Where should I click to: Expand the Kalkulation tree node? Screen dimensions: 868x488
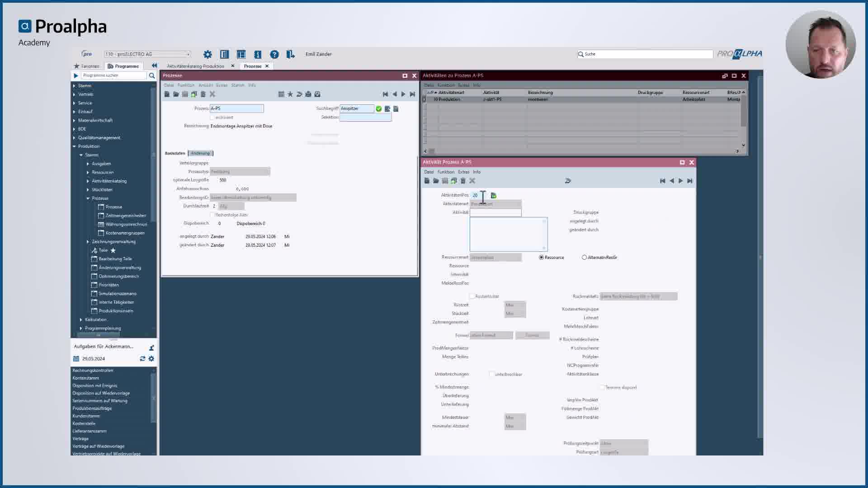pyautogui.click(x=81, y=319)
